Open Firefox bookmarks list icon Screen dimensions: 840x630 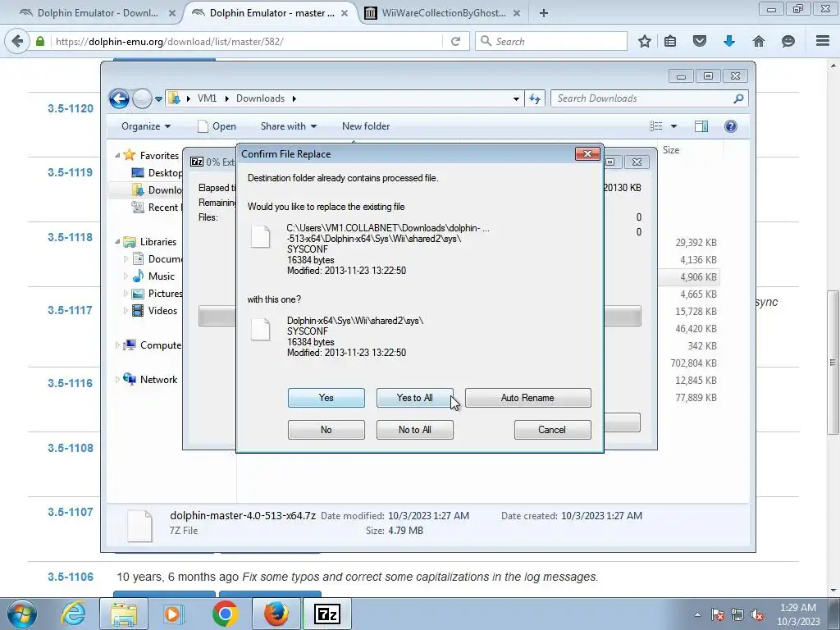[x=670, y=41]
